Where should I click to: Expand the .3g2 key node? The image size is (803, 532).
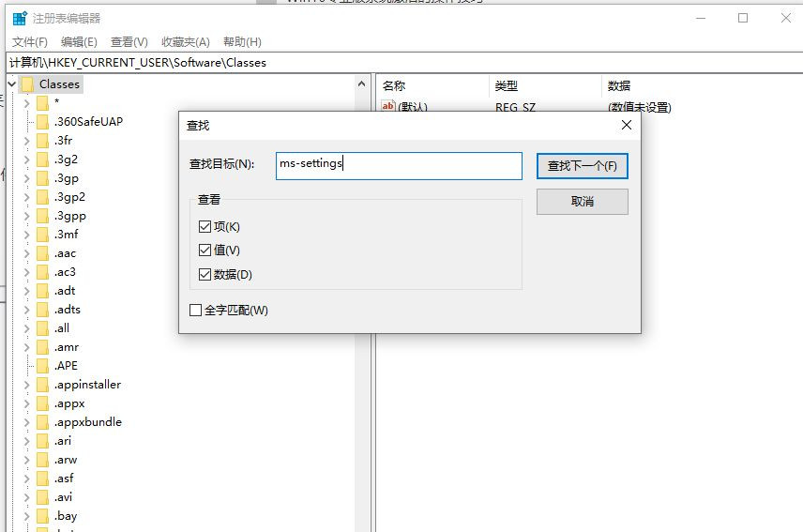coord(26,160)
